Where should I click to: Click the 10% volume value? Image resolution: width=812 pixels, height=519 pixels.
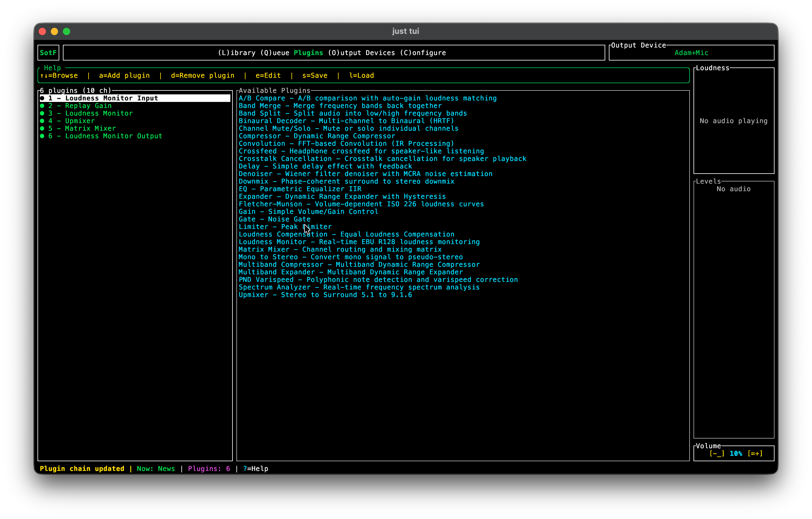pos(736,454)
